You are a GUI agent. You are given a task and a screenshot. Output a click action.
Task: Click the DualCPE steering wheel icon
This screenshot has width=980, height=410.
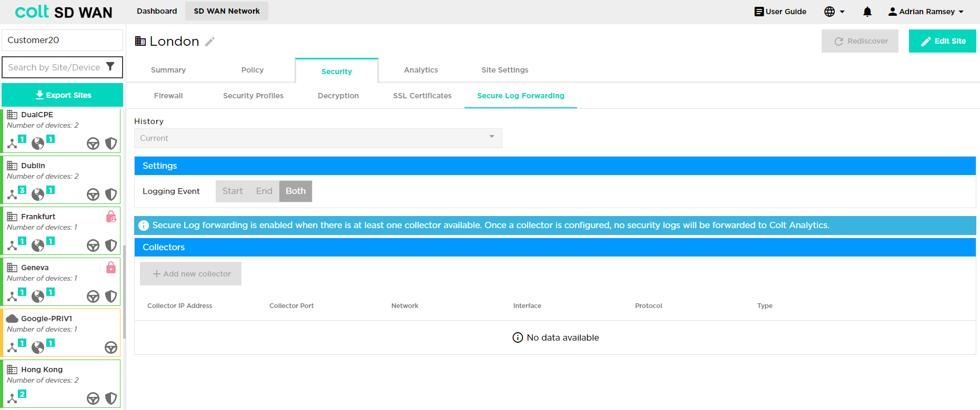(x=93, y=143)
